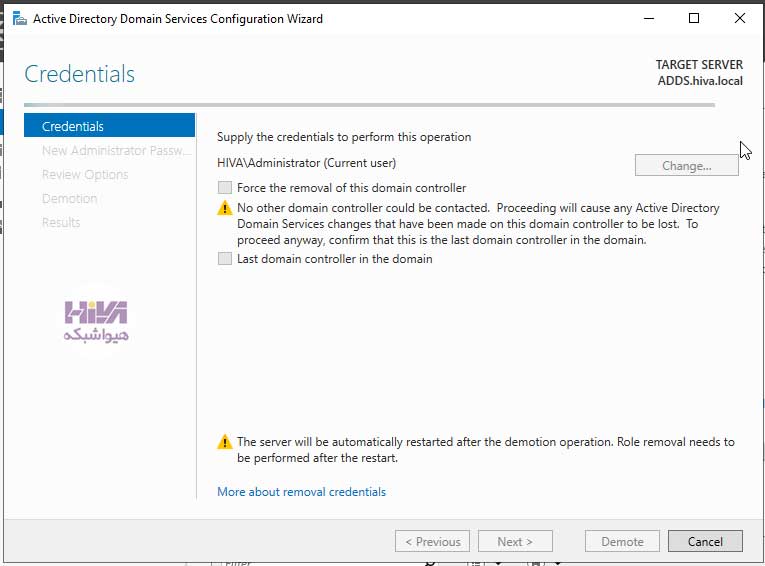Go back with the Previous button
The width and height of the screenshot is (765, 566).
(x=432, y=541)
